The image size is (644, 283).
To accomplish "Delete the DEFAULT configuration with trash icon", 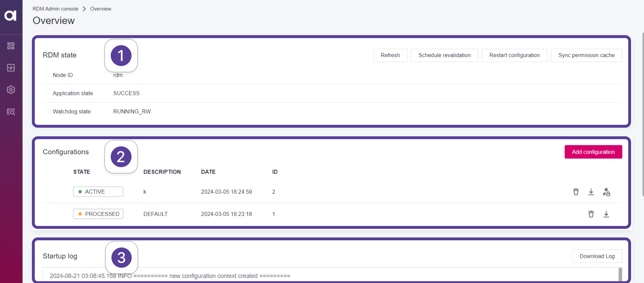I will point(591,214).
